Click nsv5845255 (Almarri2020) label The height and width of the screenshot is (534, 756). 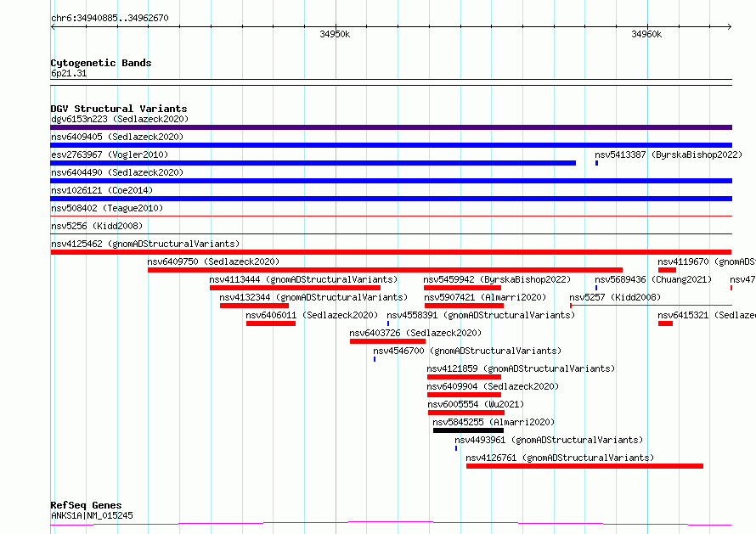tap(494, 422)
